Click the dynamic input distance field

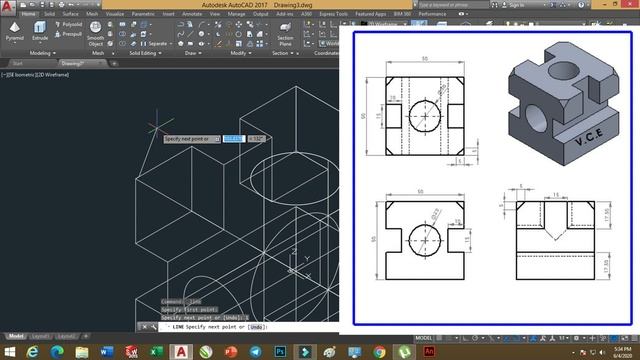[234, 139]
